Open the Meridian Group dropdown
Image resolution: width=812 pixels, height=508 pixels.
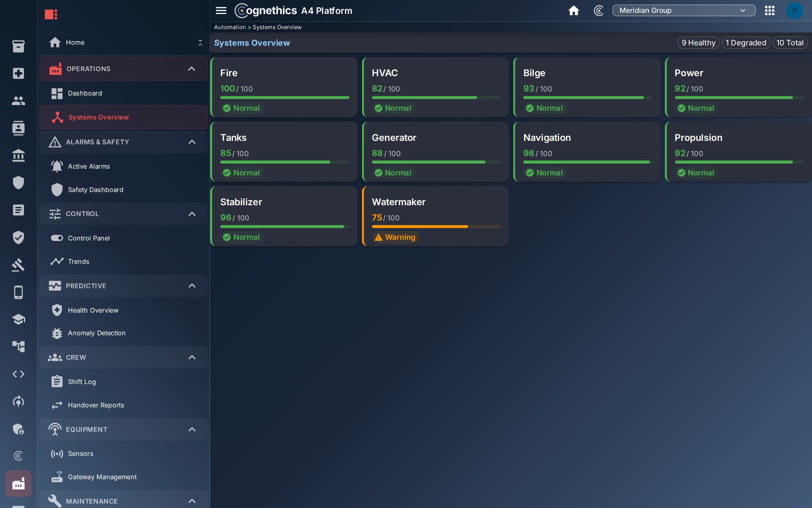(x=684, y=10)
